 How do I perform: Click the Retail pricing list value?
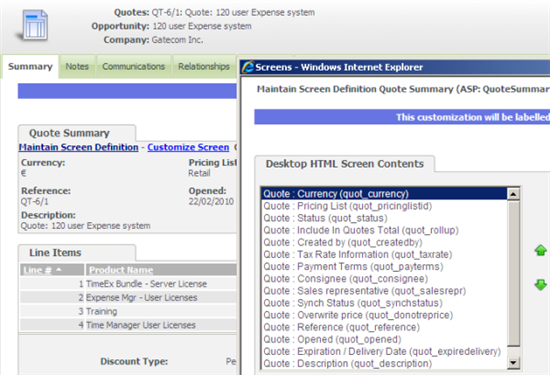199,173
